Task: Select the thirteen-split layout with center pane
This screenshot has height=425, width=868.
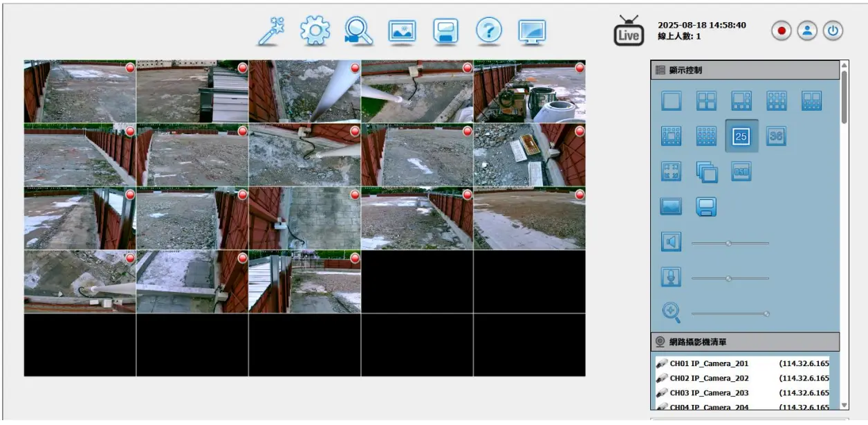Action: [671, 136]
